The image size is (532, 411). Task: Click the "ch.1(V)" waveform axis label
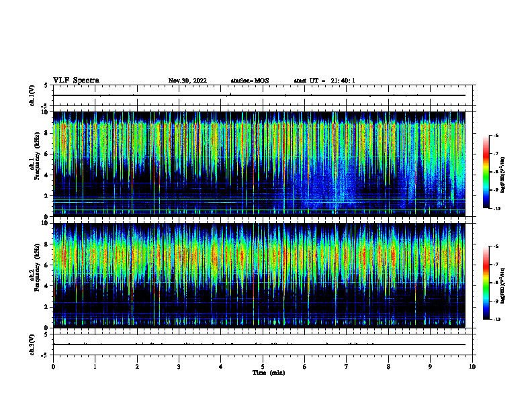(32, 95)
